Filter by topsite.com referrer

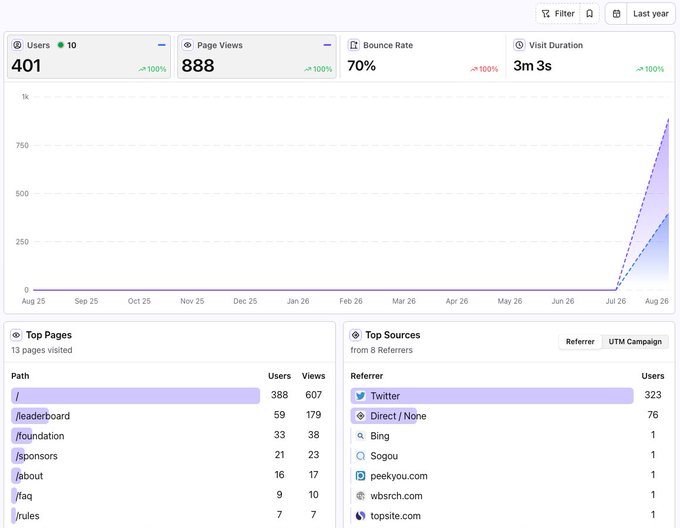[x=508, y=515]
